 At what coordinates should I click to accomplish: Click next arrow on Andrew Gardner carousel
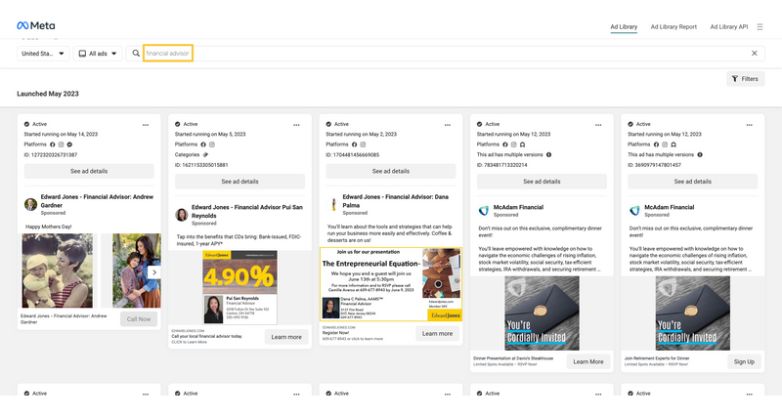tap(153, 271)
